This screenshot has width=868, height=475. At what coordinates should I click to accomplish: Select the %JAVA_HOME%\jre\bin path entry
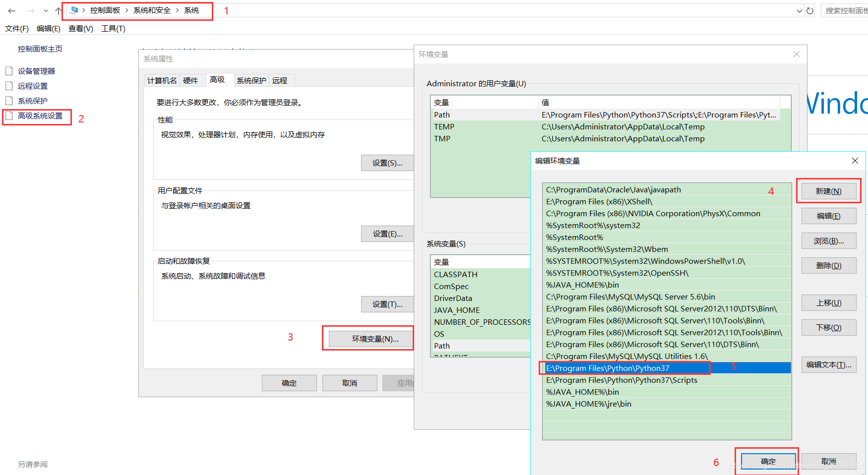589,404
